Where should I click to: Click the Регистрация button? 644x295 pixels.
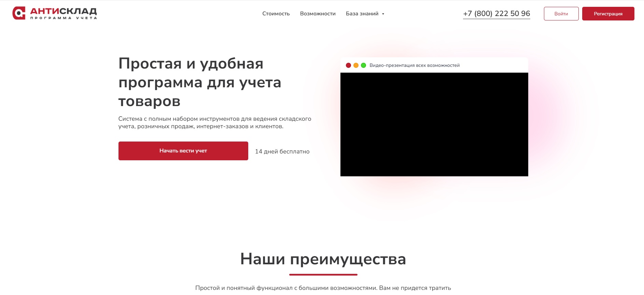[608, 14]
